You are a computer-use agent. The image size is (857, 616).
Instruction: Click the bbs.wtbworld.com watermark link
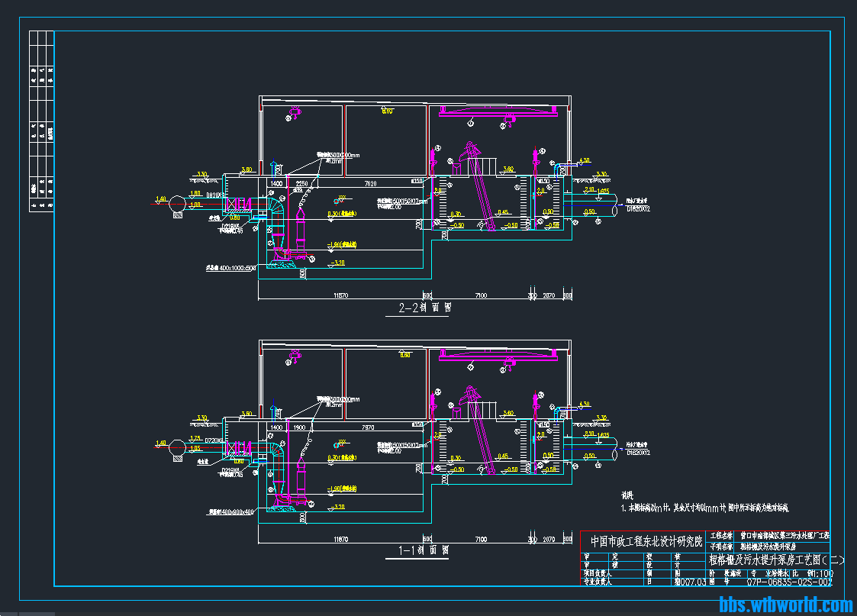click(x=786, y=605)
